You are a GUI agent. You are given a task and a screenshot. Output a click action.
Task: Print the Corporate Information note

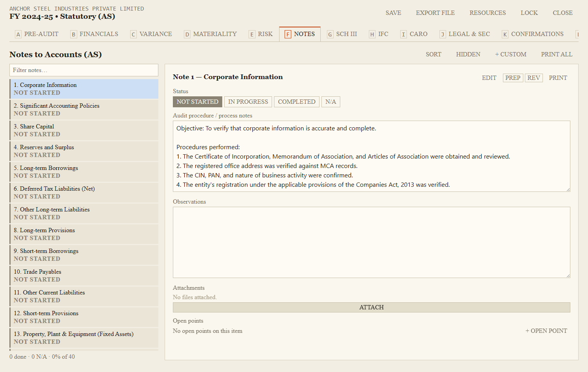[558, 78]
